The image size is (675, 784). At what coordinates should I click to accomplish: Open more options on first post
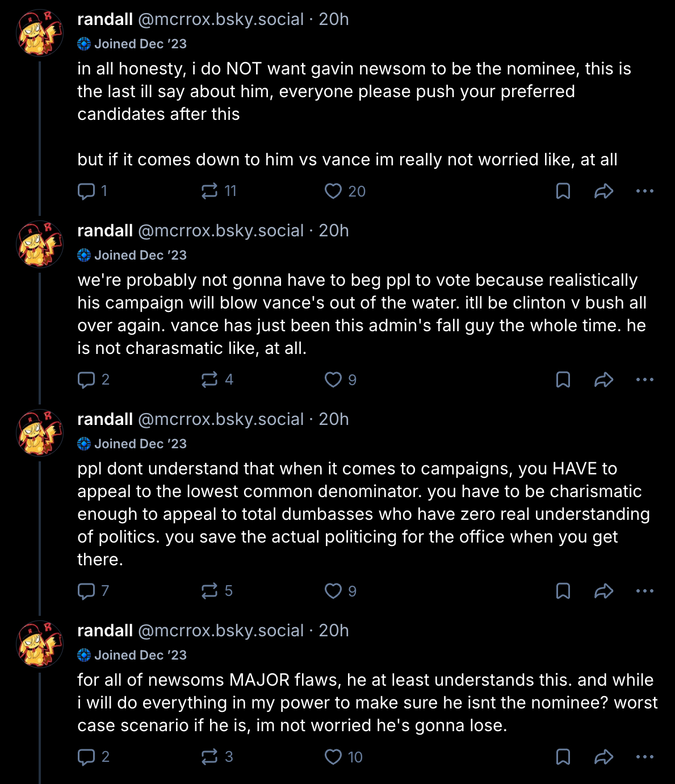coord(644,191)
